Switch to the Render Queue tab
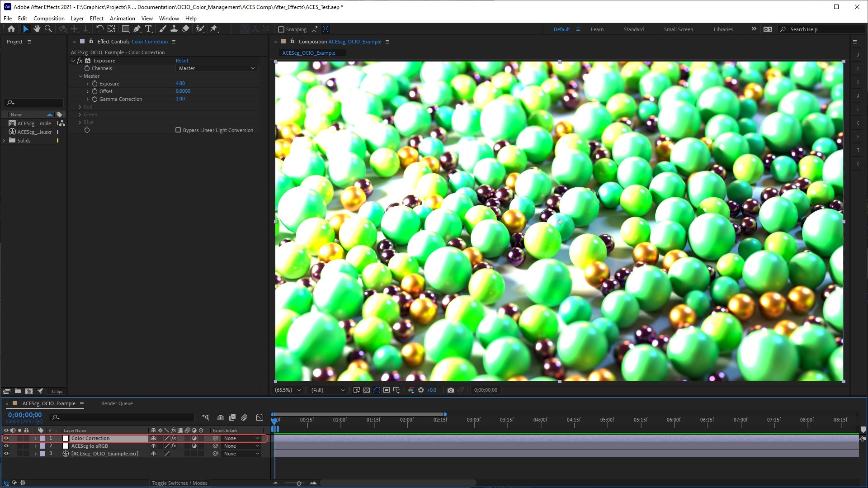Viewport: 868px width, 488px height. tap(117, 403)
